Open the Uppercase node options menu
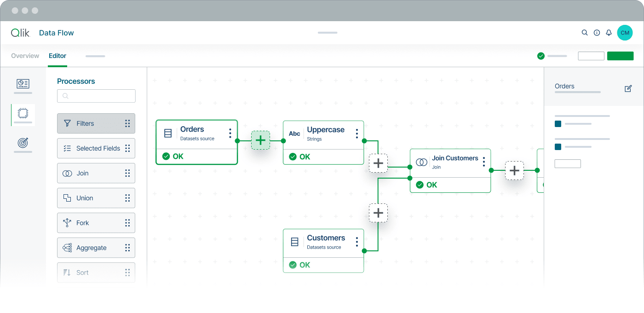This screenshot has height=313, width=644. [357, 134]
